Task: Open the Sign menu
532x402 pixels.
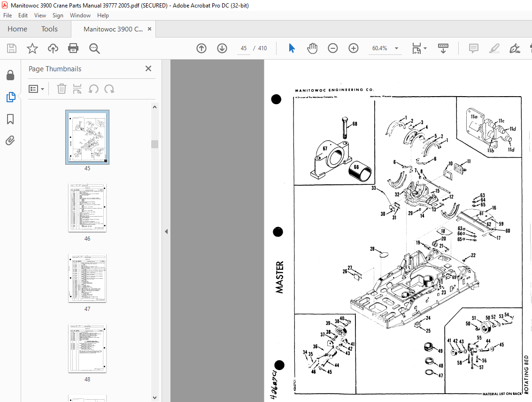Action: coord(58,15)
